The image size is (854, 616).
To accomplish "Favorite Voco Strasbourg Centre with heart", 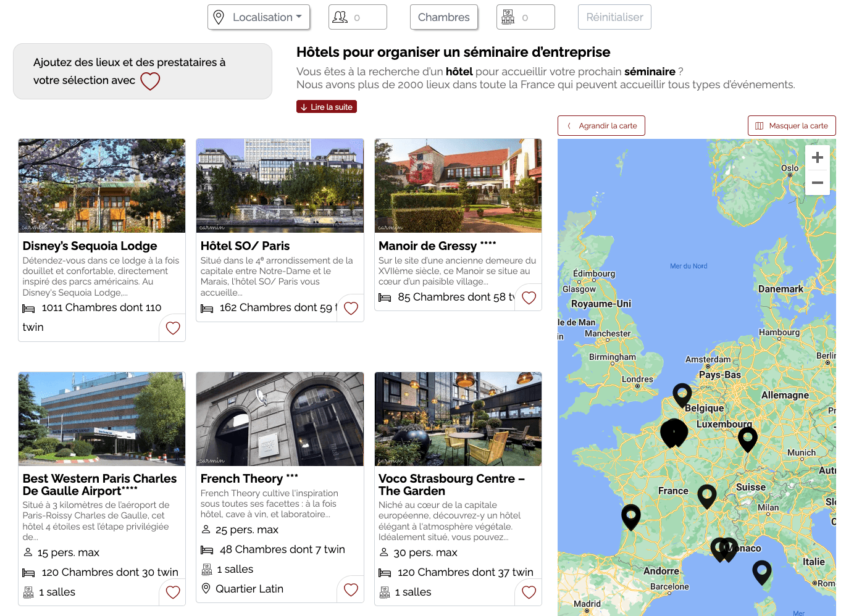I will [x=529, y=592].
